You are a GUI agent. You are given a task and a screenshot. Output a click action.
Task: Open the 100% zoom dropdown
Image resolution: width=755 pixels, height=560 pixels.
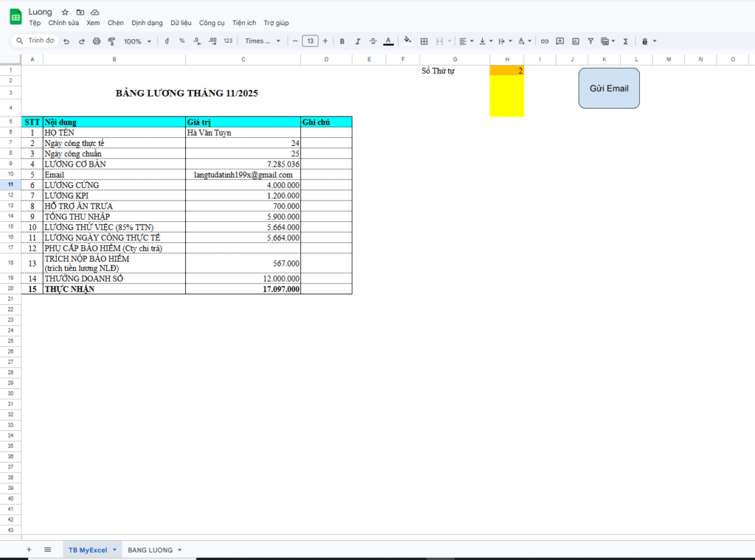pos(137,41)
